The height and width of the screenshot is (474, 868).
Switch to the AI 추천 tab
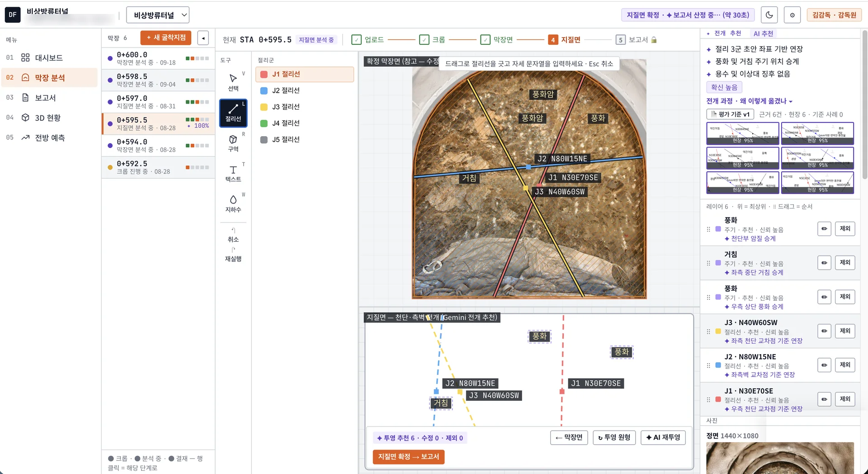tap(763, 33)
